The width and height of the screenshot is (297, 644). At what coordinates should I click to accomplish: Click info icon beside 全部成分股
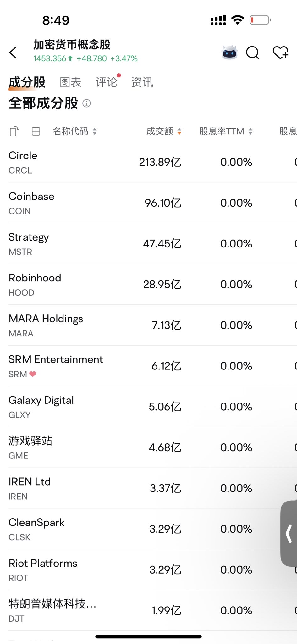(86, 103)
